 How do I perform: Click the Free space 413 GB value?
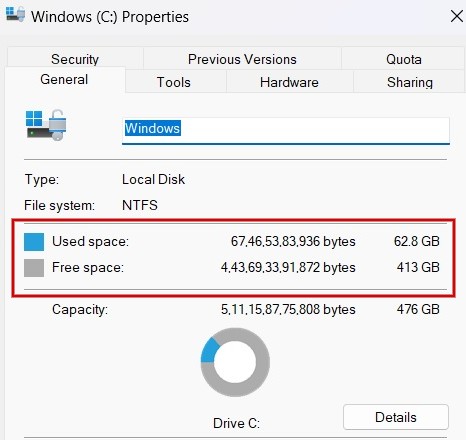point(418,267)
